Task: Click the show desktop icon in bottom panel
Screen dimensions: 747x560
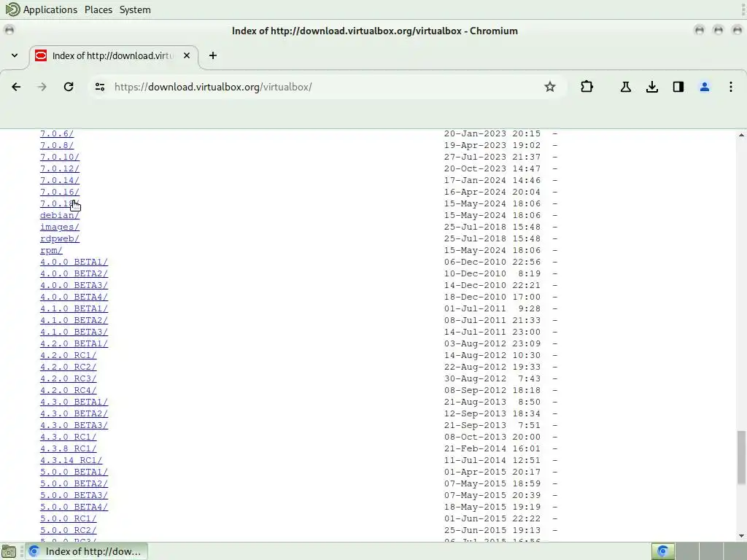Action: click(x=9, y=551)
